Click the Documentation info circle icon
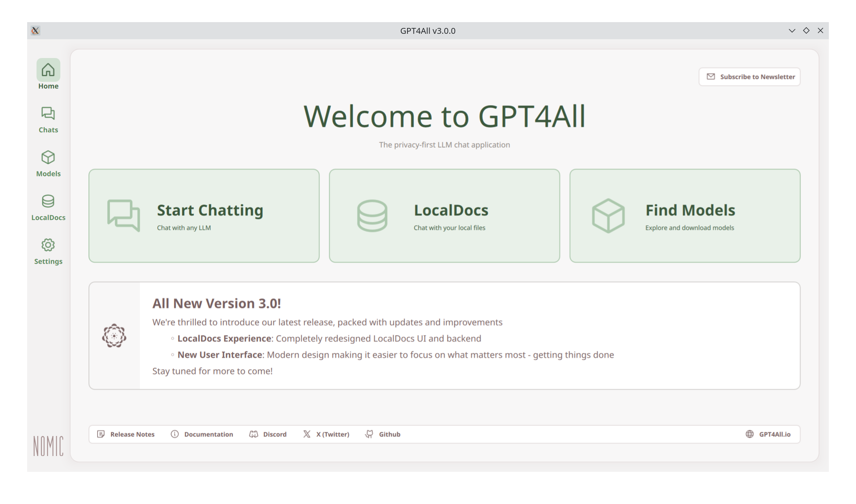856x504 pixels. coord(175,434)
